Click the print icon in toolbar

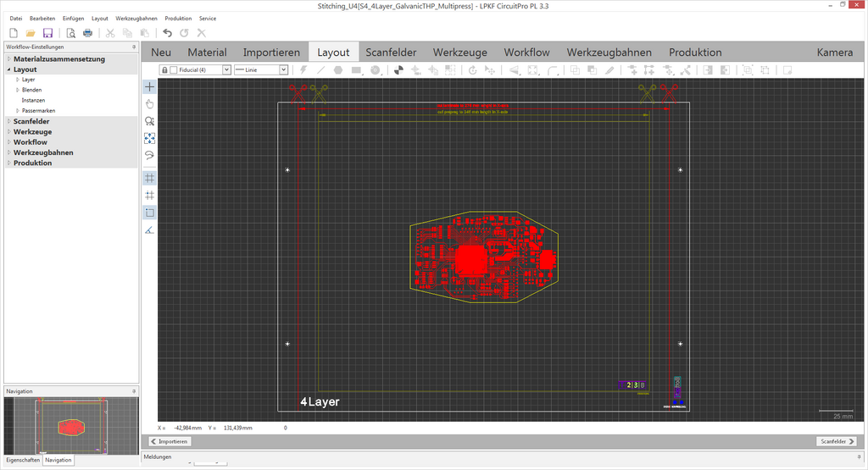pos(87,33)
